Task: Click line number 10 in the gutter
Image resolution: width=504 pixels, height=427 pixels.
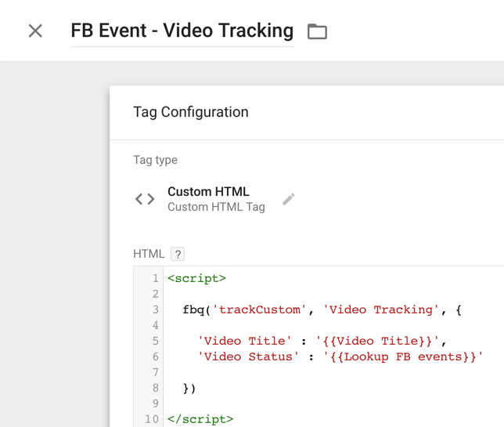Action: (x=152, y=419)
